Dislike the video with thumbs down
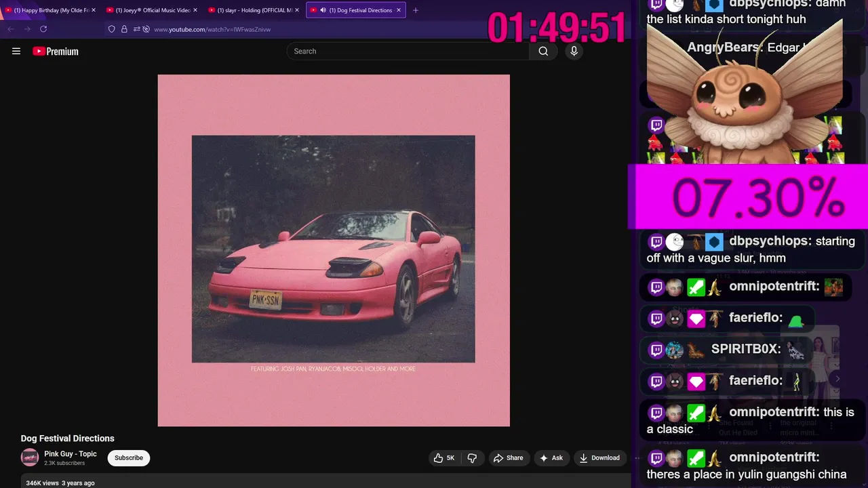Viewport: 868px width, 488px height. [472, 458]
